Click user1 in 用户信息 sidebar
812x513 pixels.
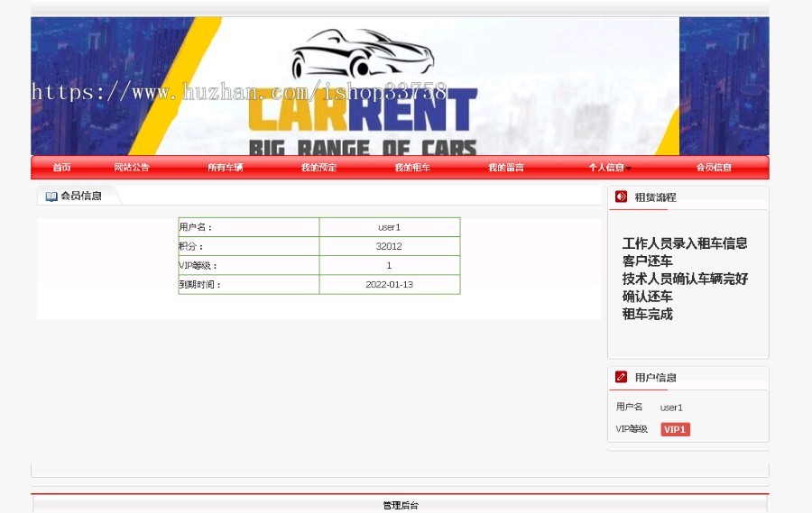coord(671,408)
